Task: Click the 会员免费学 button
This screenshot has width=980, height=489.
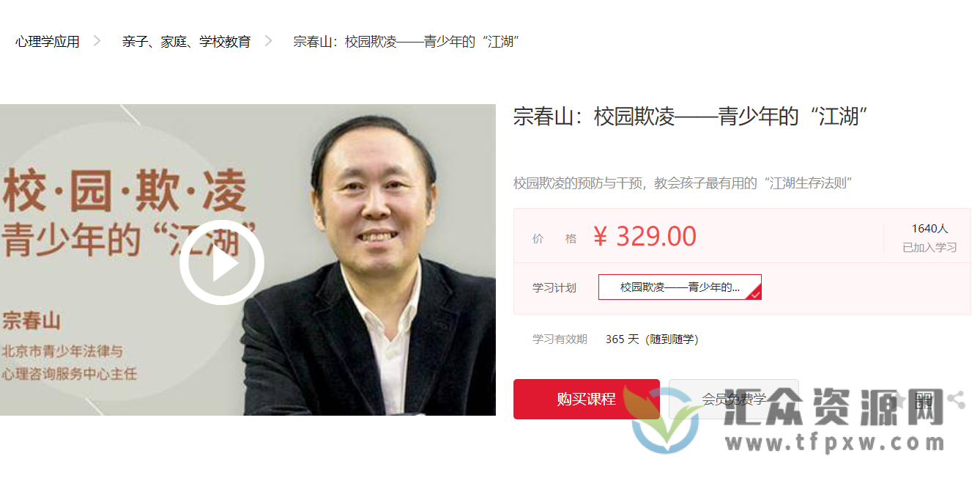Action: click(733, 399)
